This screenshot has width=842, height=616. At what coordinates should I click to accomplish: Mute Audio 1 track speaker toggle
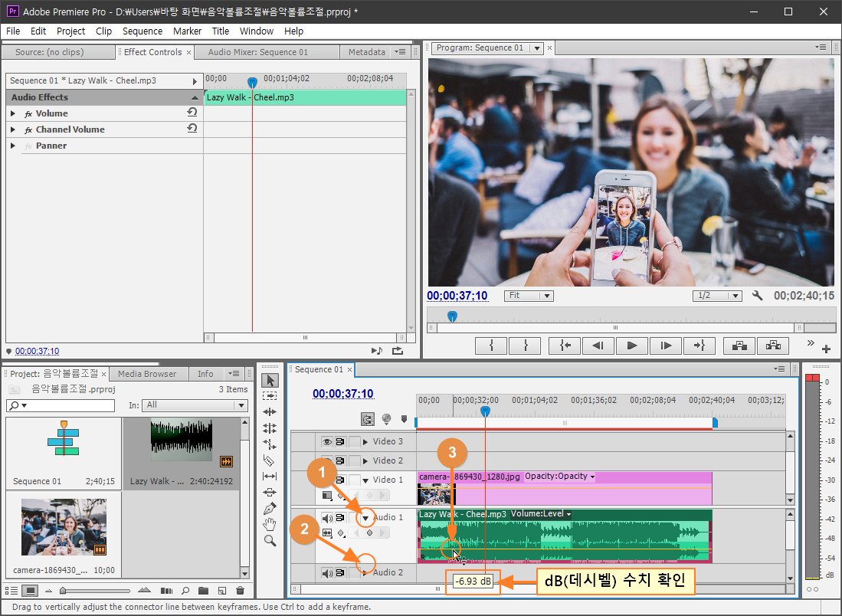click(x=327, y=518)
